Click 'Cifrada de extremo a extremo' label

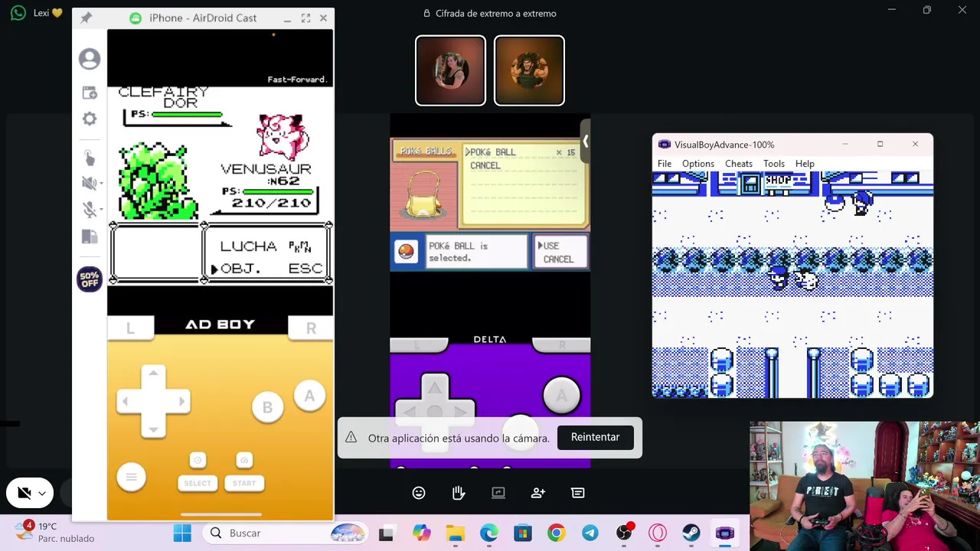point(495,13)
